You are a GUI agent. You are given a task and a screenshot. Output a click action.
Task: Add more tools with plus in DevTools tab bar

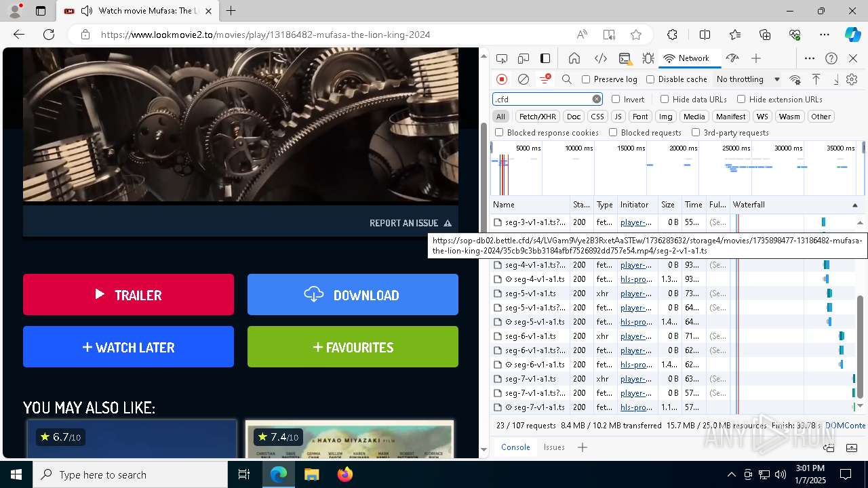point(756,58)
